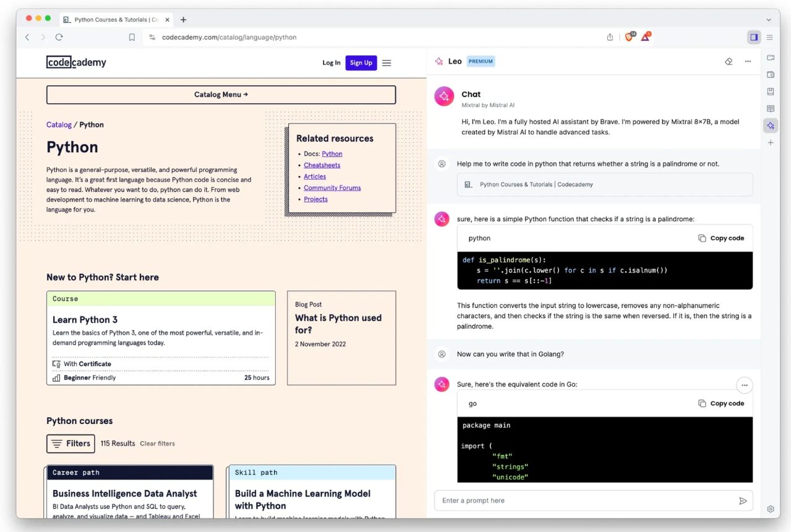Open the reading list sidebar icon
Image resolution: width=791 pixels, height=532 pixels.
coord(770,109)
